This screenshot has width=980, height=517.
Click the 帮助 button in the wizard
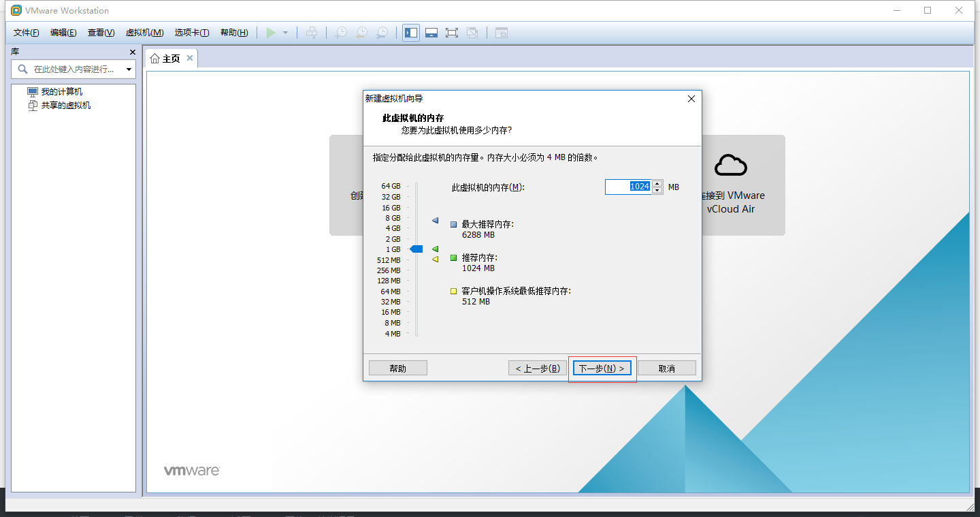pos(398,369)
